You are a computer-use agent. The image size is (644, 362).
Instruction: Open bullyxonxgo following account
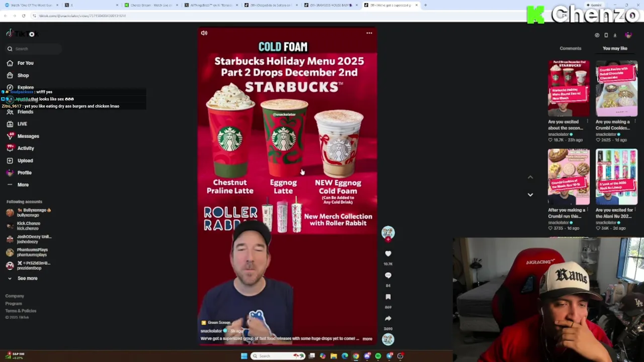point(29,212)
